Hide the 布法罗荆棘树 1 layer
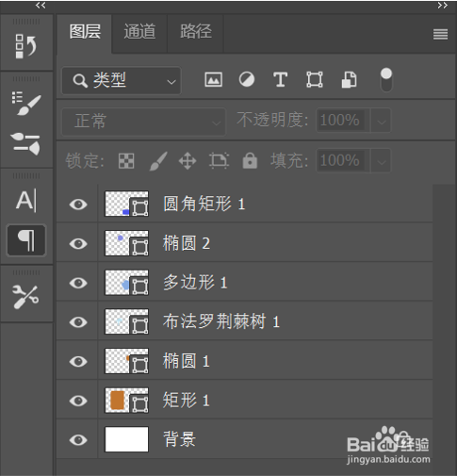 point(78,322)
